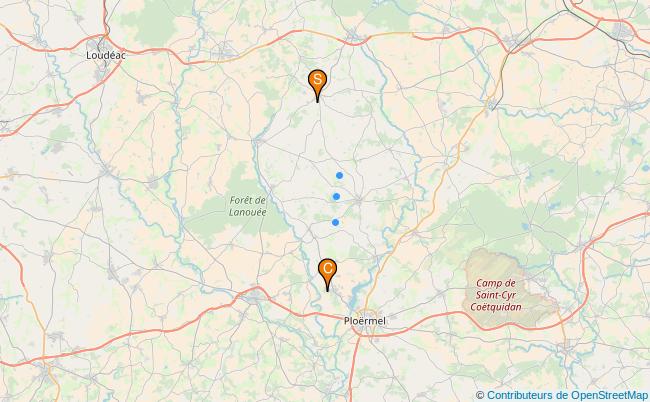This screenshot has width=650, height=402.
Task: Click the Forêt de Lanouée label
Action: (x=247, y=206)
